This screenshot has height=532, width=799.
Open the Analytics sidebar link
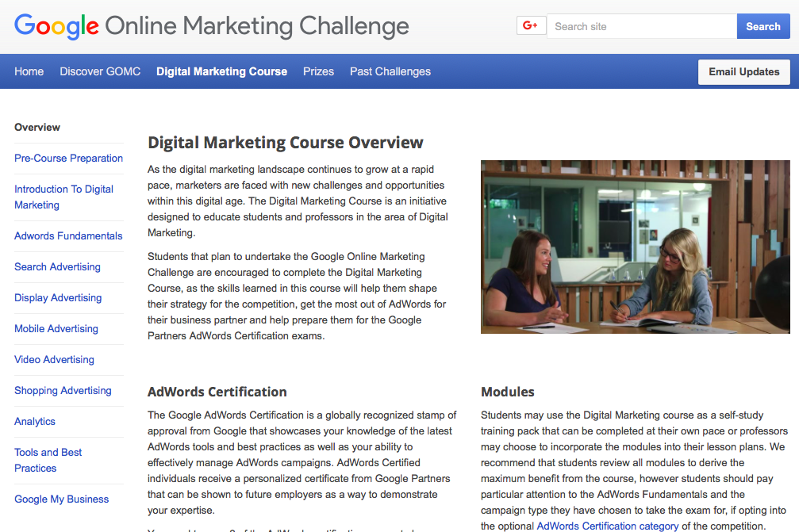[x=35, y=422]
